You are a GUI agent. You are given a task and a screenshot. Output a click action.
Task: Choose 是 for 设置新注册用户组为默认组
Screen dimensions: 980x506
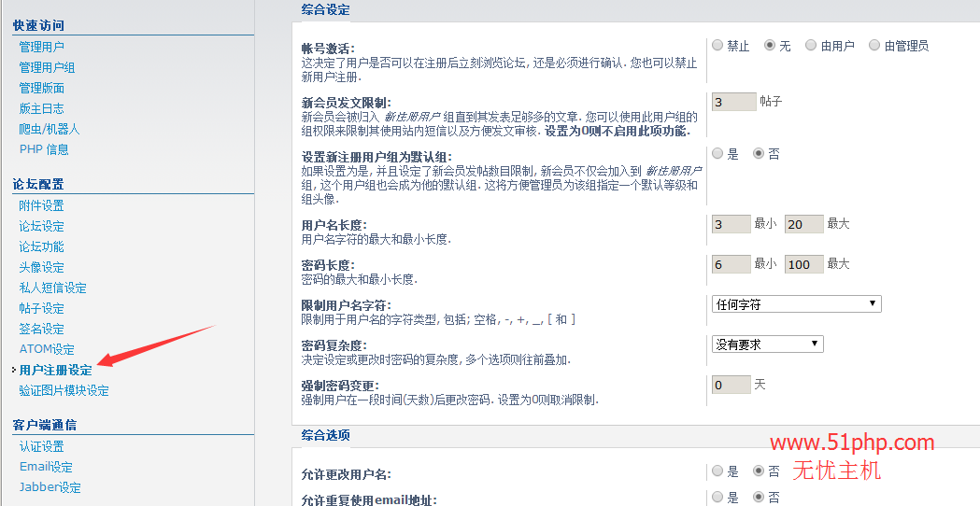coord(717,153)
